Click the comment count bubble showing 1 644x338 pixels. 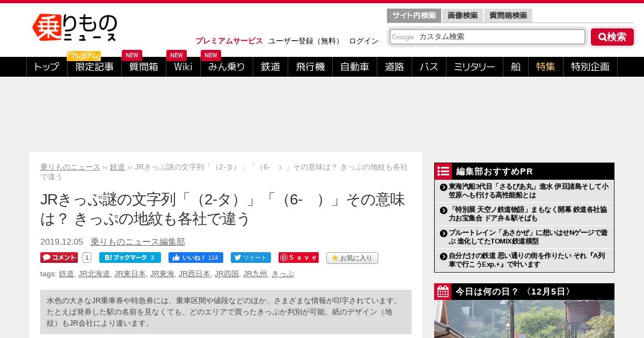point(87,258)
